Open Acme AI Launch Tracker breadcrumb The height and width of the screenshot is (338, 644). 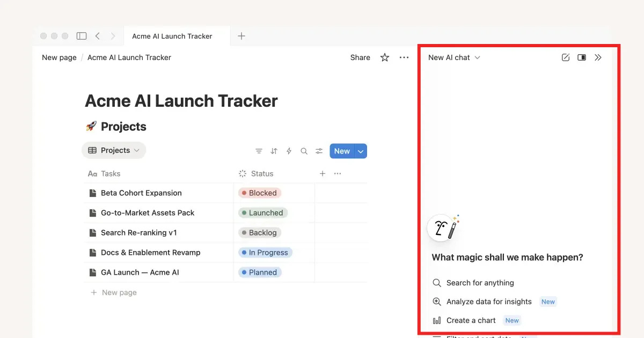point(129,57)
